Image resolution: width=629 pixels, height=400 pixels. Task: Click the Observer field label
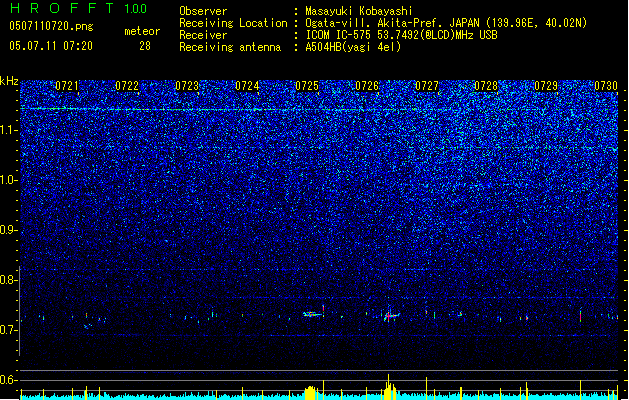coord(203,11)
